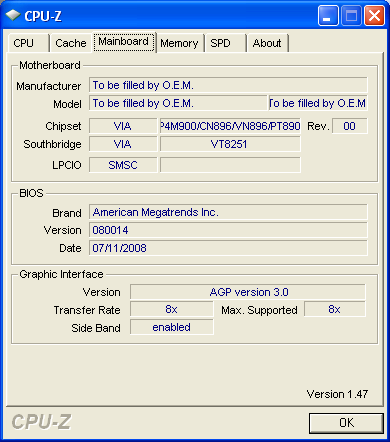This screenshot has width=390, height=442.
Task: Click the empty LPCIO model field
Action: [x=230, y=165]
